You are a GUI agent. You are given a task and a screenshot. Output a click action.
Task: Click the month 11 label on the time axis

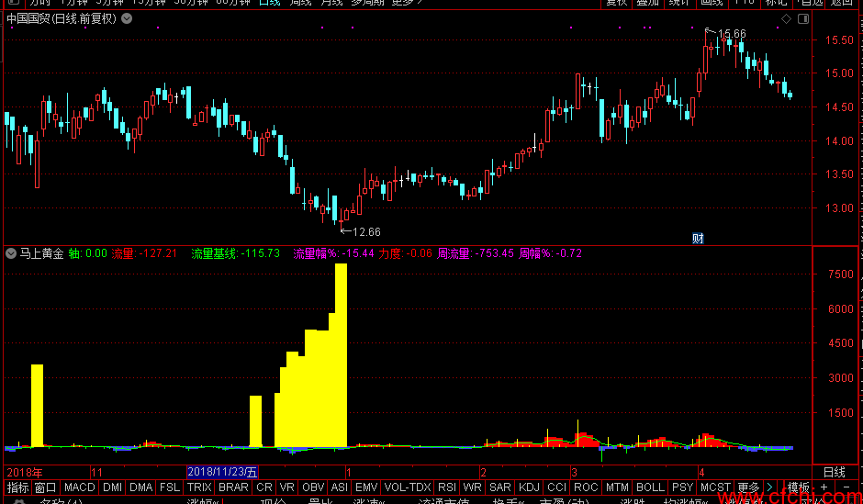[x=97, y=472]
